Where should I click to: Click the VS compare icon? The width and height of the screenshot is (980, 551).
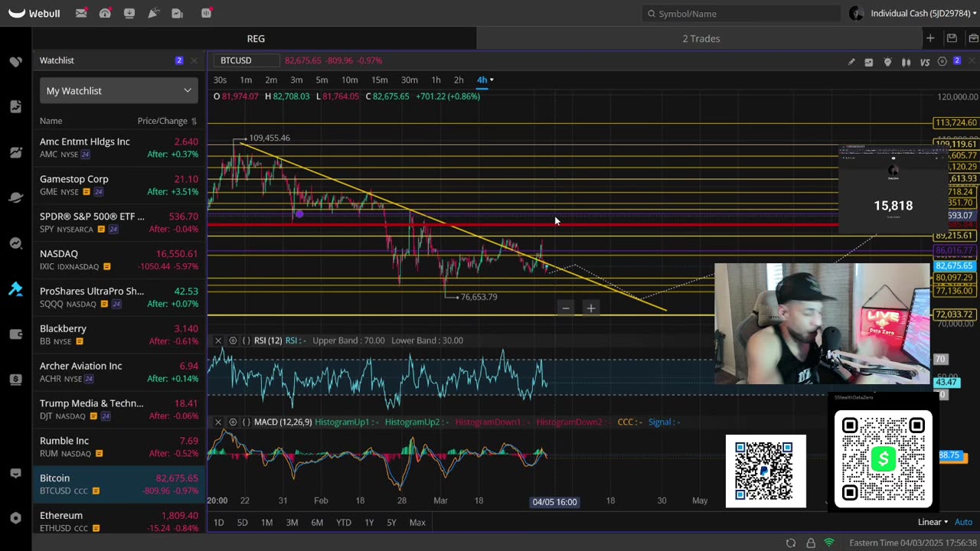point(925,62)
